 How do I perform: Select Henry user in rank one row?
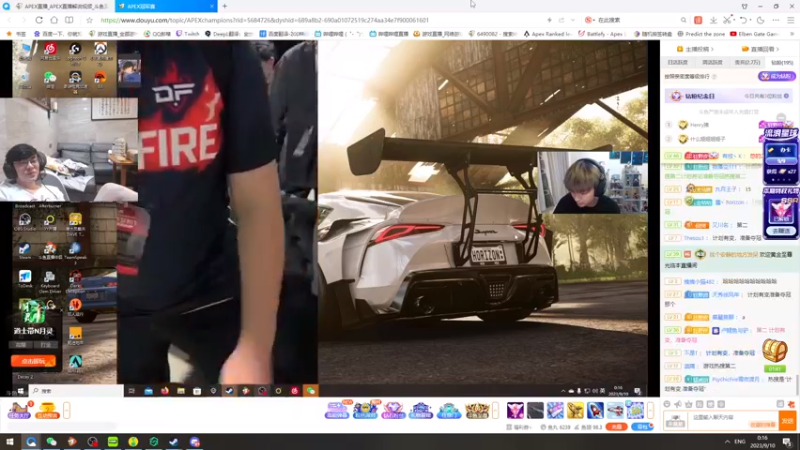coord(699,124)
